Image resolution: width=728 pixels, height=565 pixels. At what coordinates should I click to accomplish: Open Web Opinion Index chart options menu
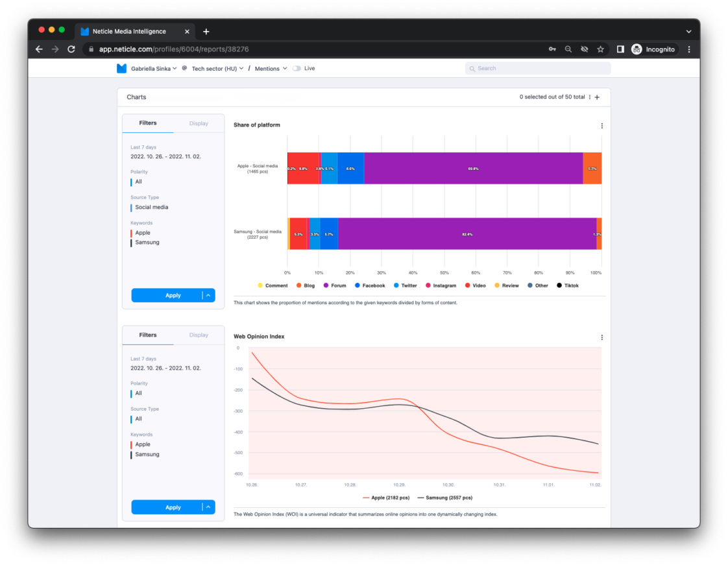point(601,337)
